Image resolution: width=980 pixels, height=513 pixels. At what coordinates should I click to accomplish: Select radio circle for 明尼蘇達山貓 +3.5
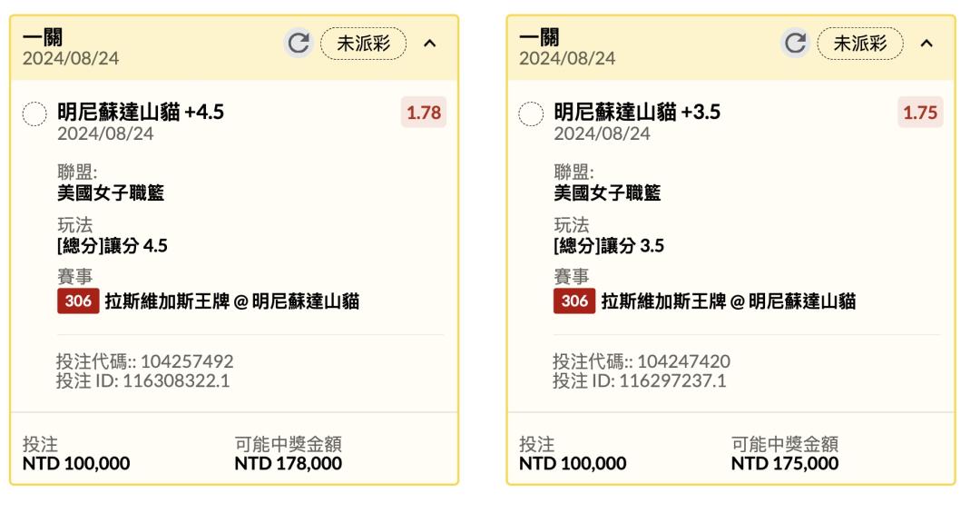[x=531, y=113]
